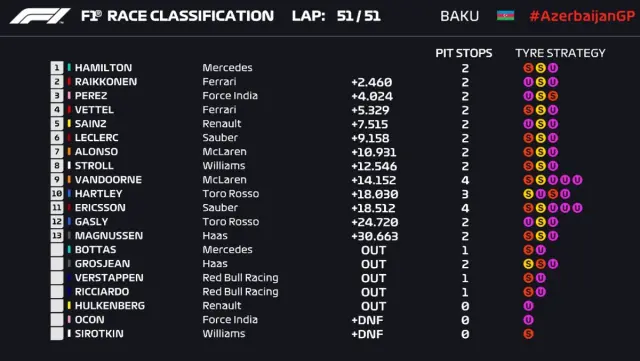Screen dimensions: 640x361
Task: Open the #AzerbaijanGP hashtag link
Action: coord(582,16)
